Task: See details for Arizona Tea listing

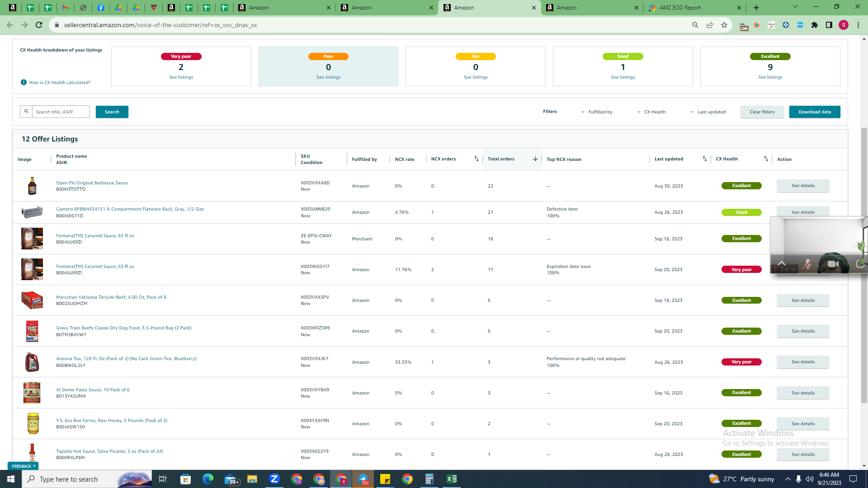Action: pos(803,362)
